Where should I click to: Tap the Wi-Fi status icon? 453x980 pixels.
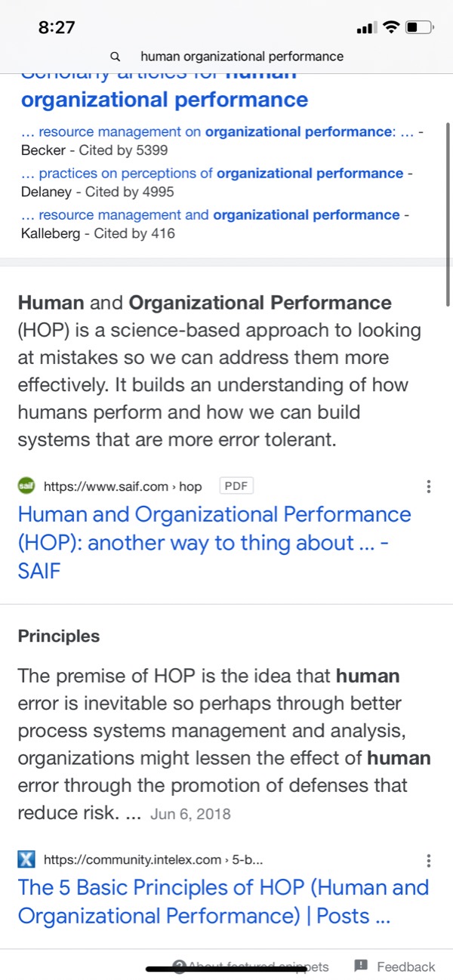(390, 28)
